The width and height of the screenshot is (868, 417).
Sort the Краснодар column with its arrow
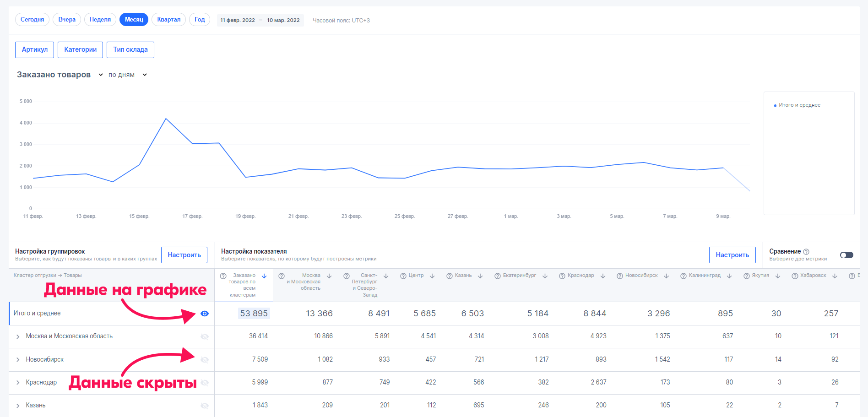click(603, 276)
